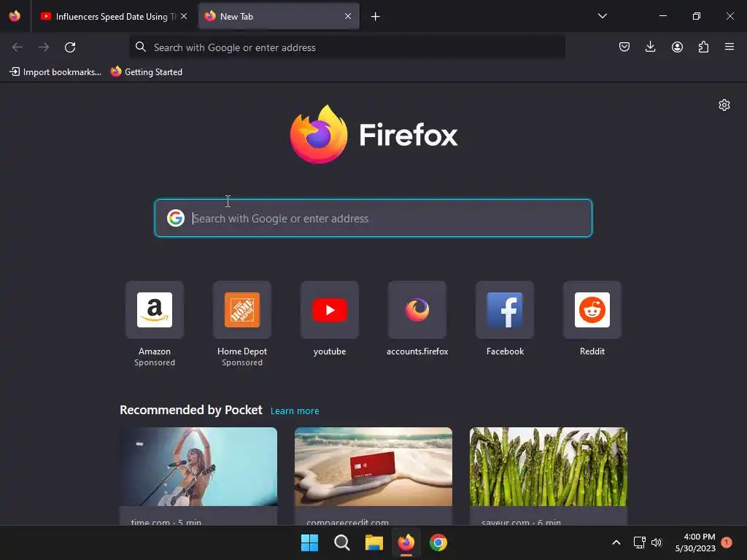Go forward with the forward arrow

pyautogui.click(x=44, y=47)
